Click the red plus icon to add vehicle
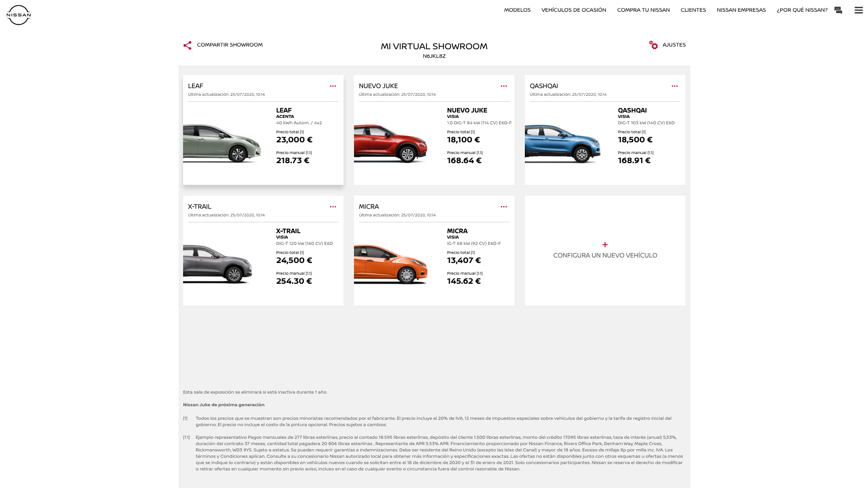Image resolution: width=868 pixels, height=488 pixels. [x=605, y=244]
